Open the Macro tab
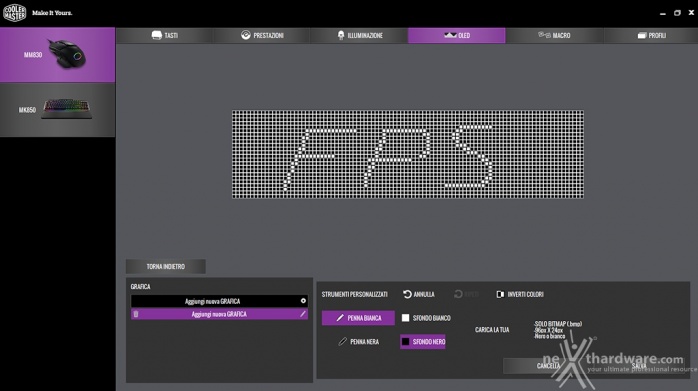Screen dimensions: 698x391 coord(554,35)
